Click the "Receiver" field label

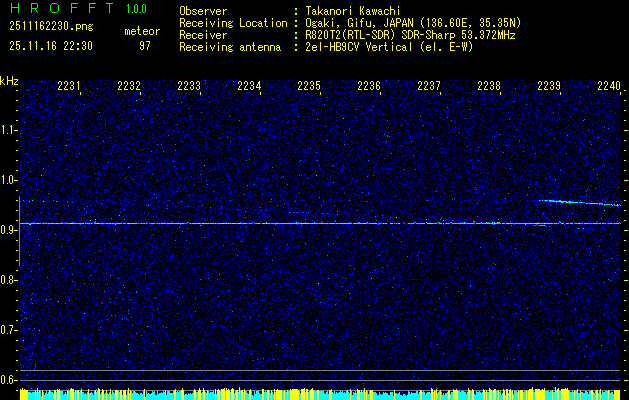[x=203, y=35]
